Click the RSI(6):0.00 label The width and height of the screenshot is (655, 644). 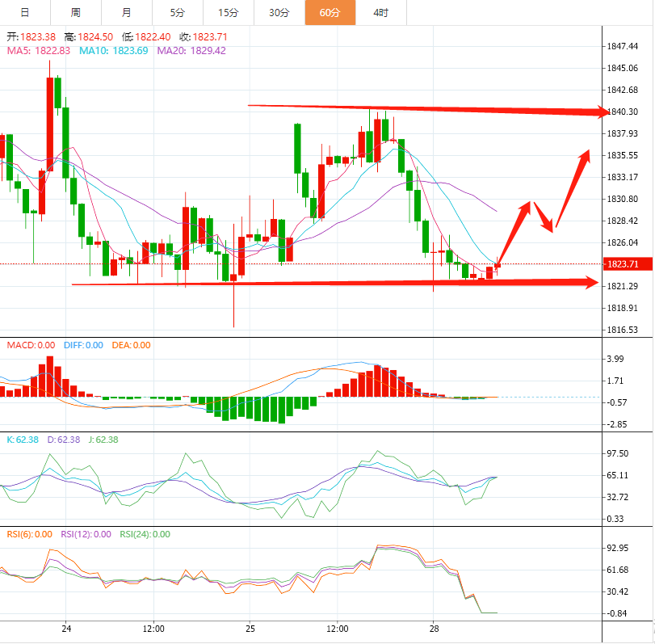coord(30,534)
